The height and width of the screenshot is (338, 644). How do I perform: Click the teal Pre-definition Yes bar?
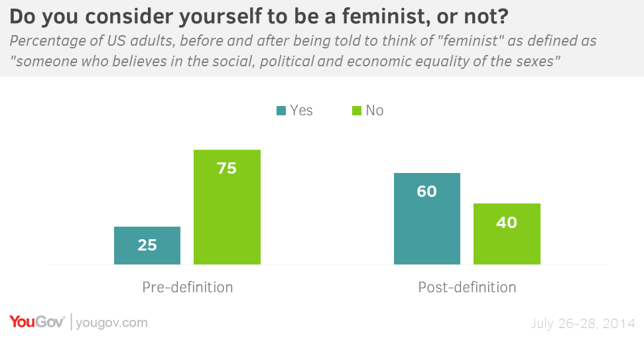(147, 253)
